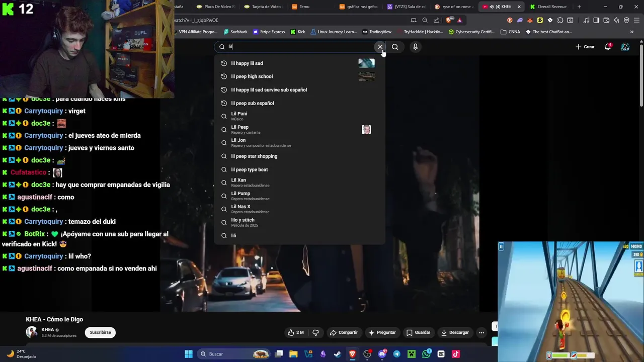Switch to 'Tarjeta de Video' browser tab
The height and width of the screenshot is (362, 644).
pos(263,7)
